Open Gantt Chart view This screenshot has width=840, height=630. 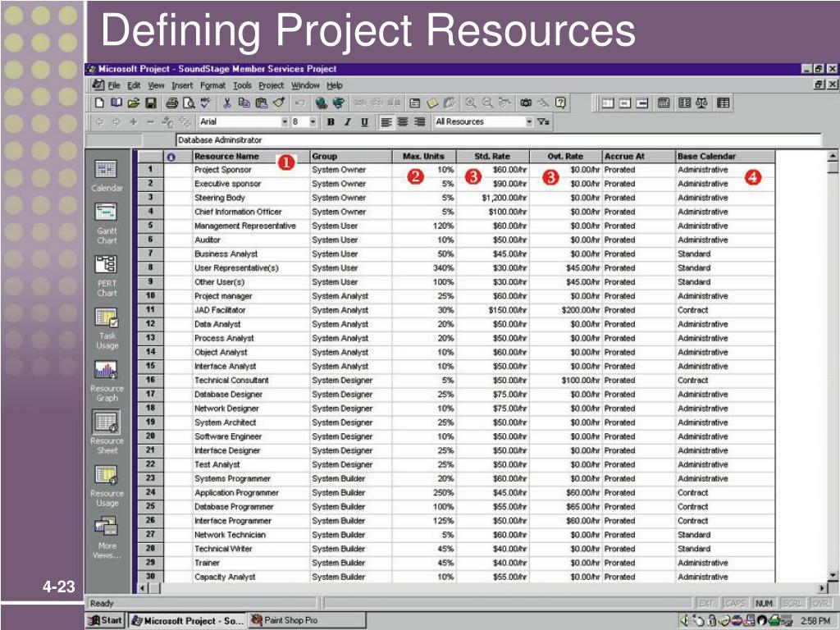[x=107, y=223]
